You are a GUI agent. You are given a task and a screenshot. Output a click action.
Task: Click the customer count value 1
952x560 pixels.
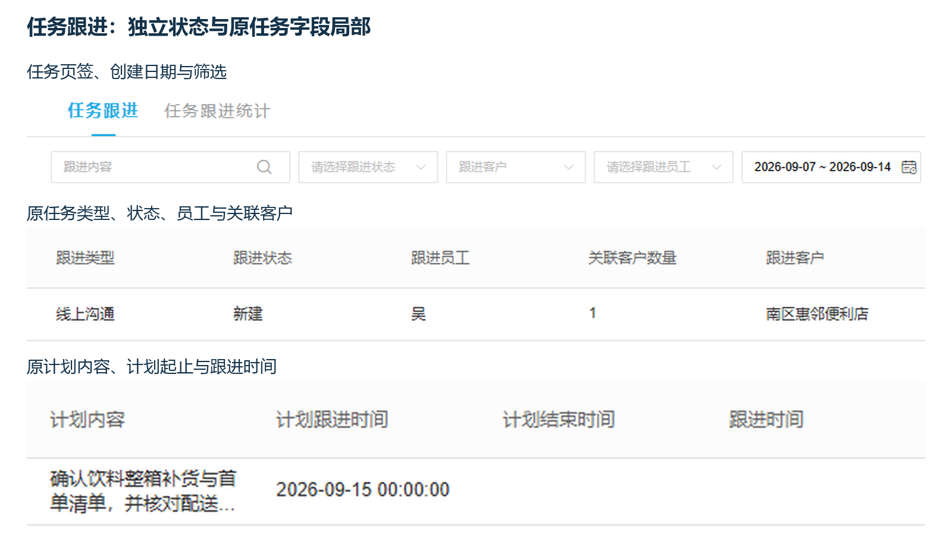point(593,313)
